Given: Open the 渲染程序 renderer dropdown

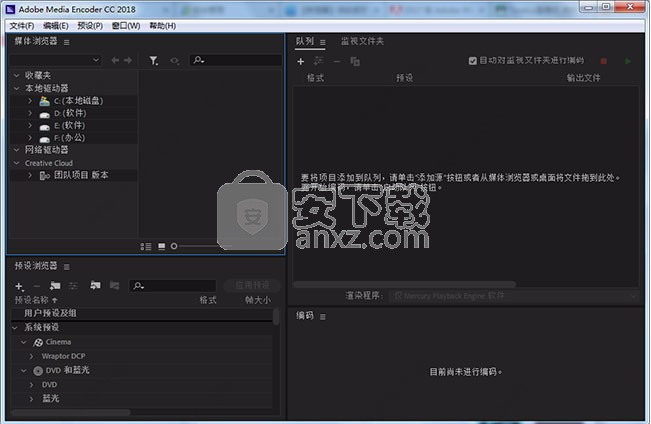Looking at the screenshot, I should pos(514,296).
